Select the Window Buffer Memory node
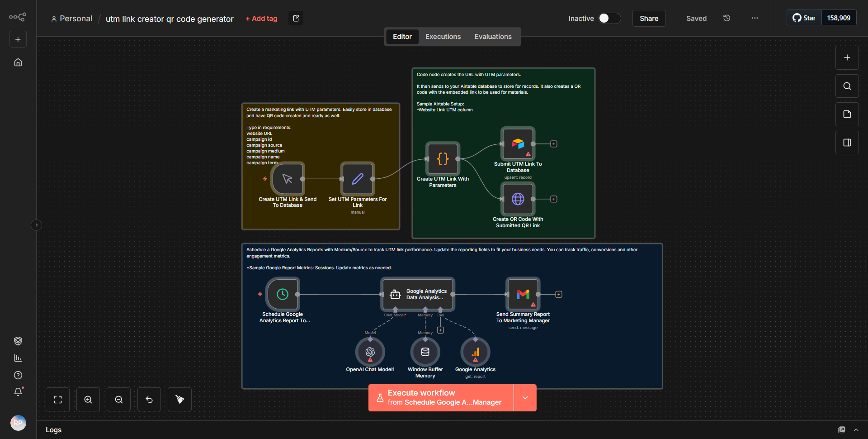Image resolution: width=868 pixels, height=439 pixels. pyautogui.click(x=425, y=352)
